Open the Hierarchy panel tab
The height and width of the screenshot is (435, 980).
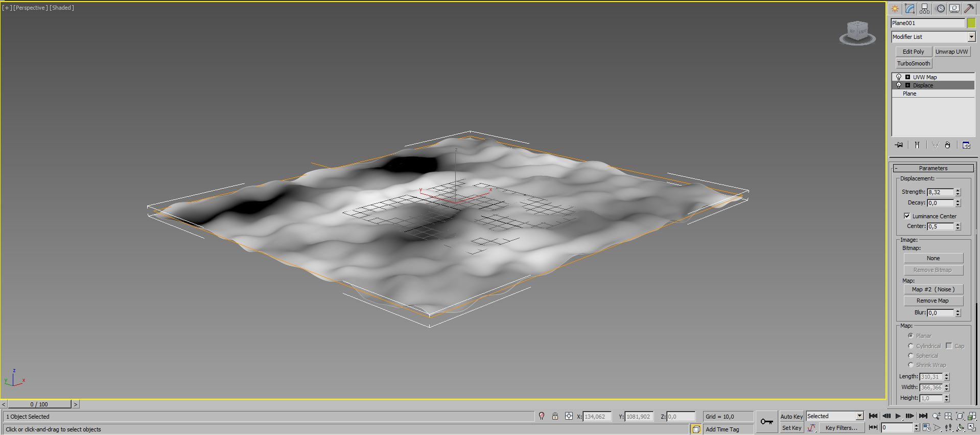tap(925, 9)
